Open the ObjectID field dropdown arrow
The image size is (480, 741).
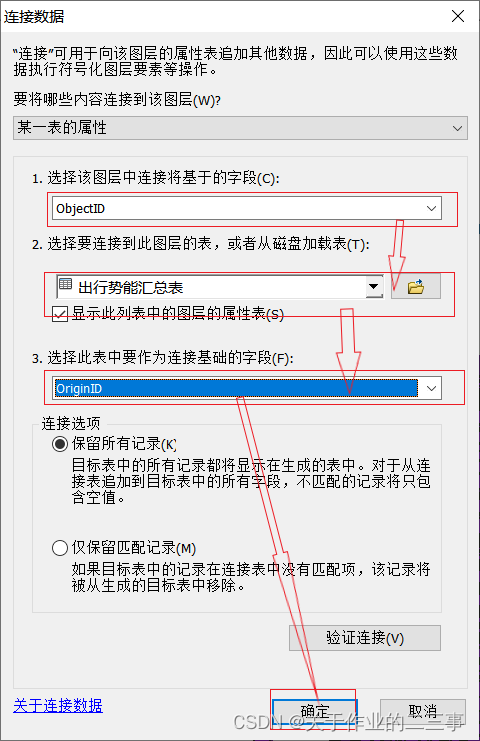[431, 208]
